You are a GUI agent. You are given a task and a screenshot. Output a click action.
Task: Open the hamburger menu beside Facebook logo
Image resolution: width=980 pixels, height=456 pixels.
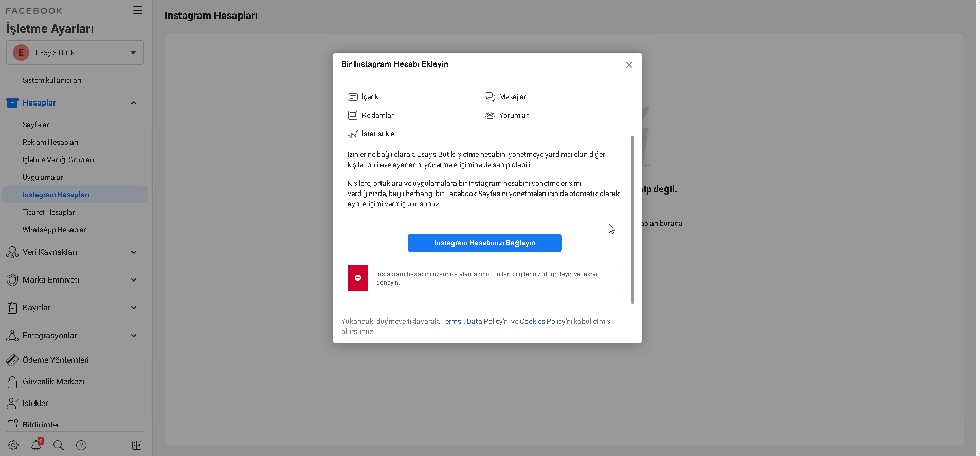[x=138, y=10]
